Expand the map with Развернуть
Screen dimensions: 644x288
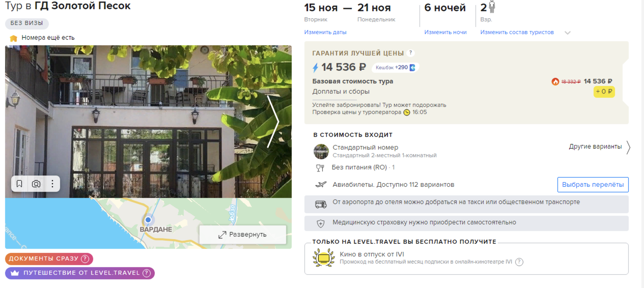[x=243, y=234]
